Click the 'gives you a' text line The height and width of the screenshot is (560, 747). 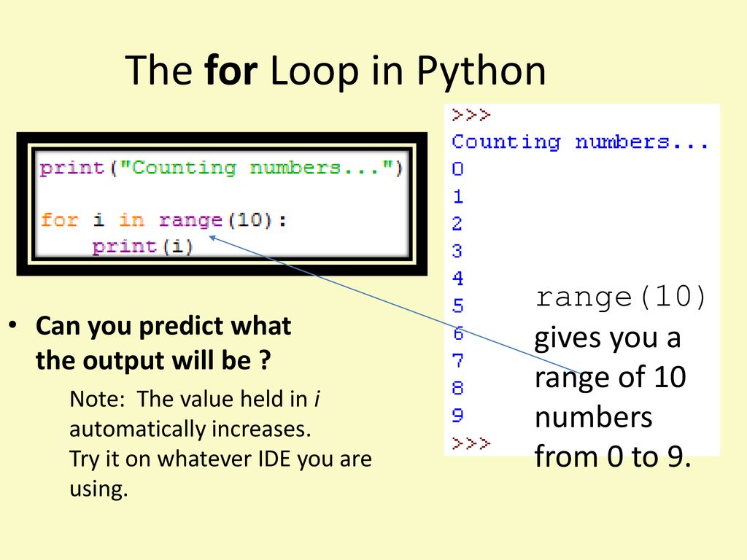tap(608, 339)
